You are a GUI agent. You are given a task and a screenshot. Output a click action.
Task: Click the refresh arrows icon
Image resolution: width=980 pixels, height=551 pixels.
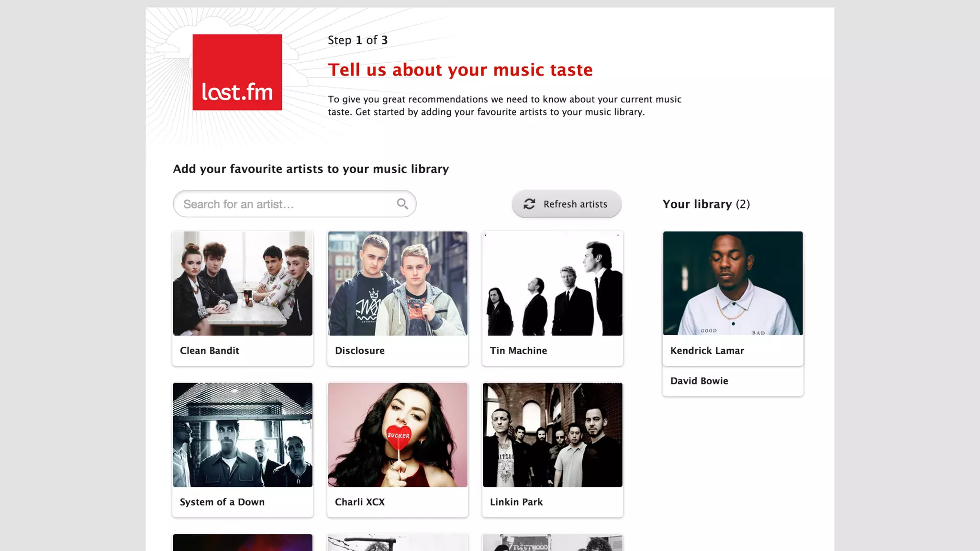pos(529,204)
